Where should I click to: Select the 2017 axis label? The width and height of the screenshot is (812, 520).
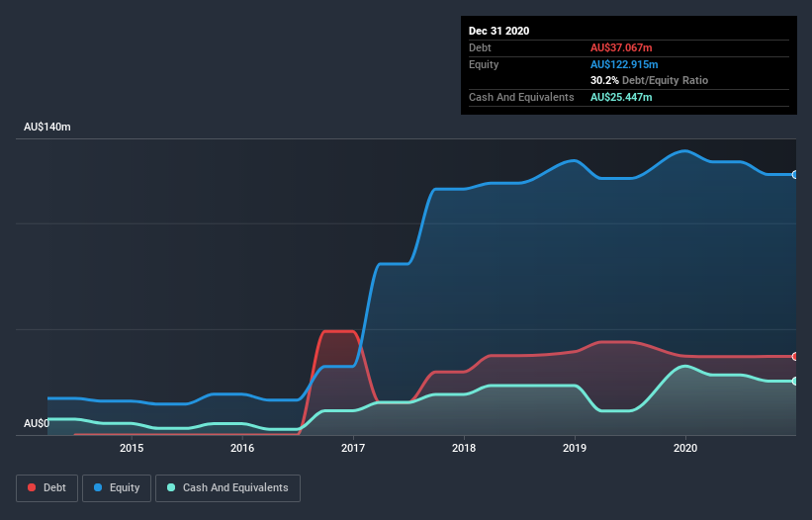click(353, 448)
